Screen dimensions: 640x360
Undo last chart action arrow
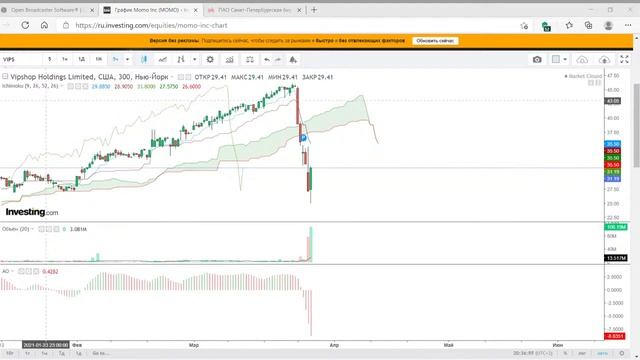(267, 60)
